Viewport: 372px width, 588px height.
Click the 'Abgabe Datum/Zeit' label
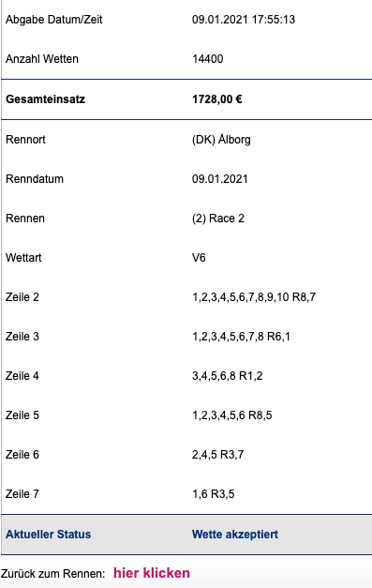(x=54, y=20)
